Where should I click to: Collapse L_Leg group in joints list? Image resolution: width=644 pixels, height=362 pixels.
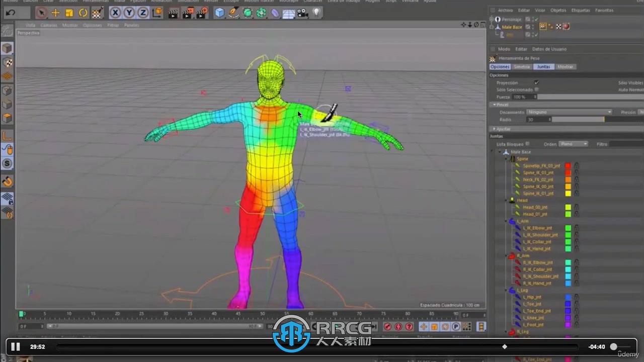point(507,290)
